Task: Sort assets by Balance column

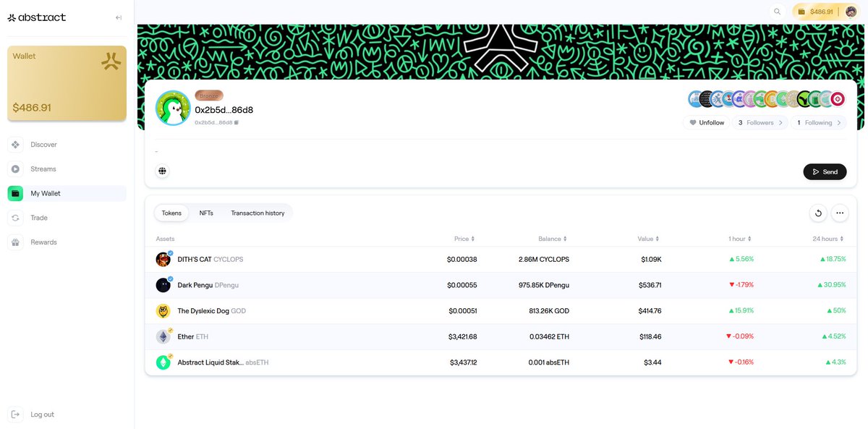Action: [553, 239]
